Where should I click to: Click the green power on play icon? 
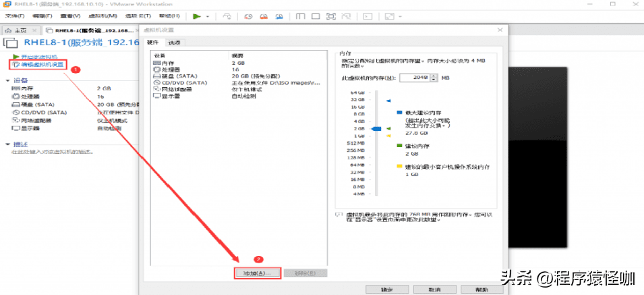(x=196, y=16)
